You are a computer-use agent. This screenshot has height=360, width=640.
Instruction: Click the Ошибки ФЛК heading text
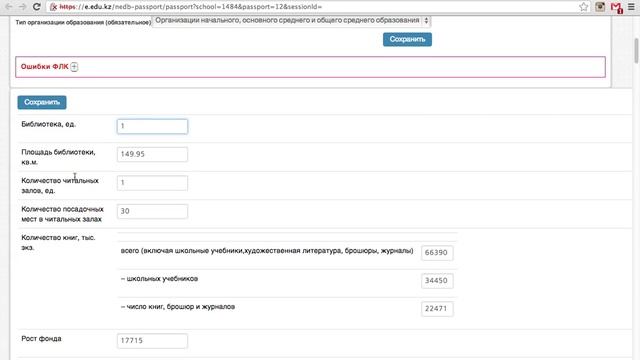click(44, 67)
